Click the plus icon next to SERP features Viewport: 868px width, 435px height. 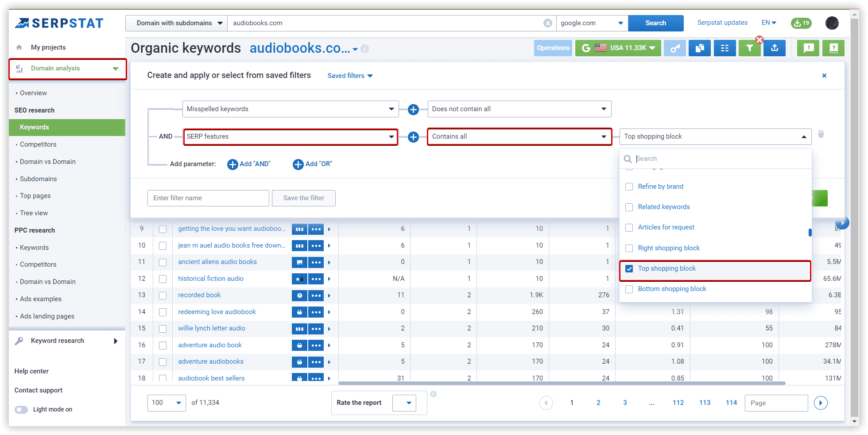click(x=413, y=137)
